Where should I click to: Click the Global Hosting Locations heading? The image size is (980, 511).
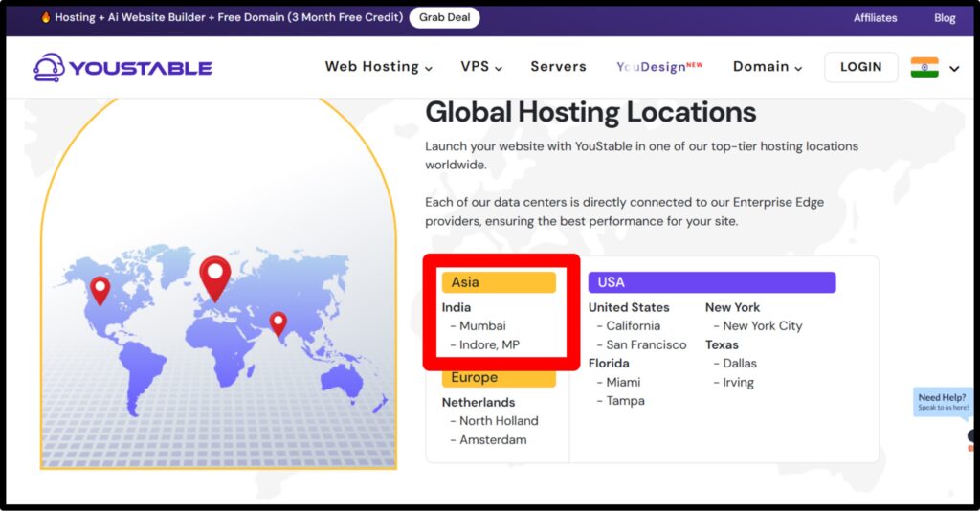coord(590,113)
